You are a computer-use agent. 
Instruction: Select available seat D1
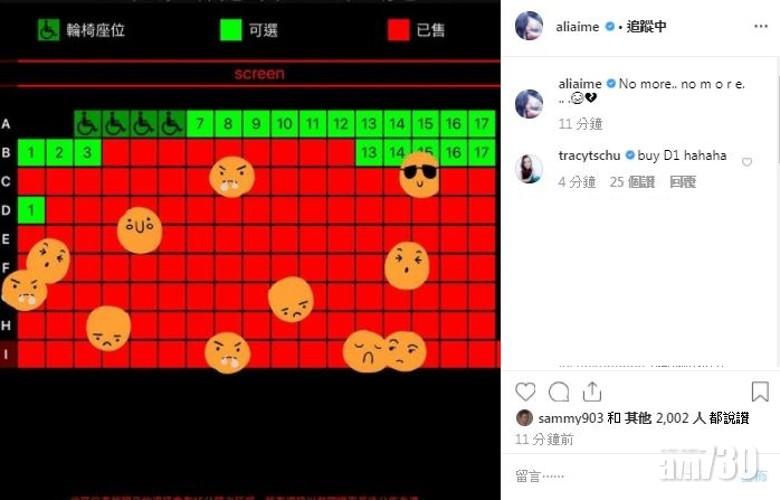point(31,210)
